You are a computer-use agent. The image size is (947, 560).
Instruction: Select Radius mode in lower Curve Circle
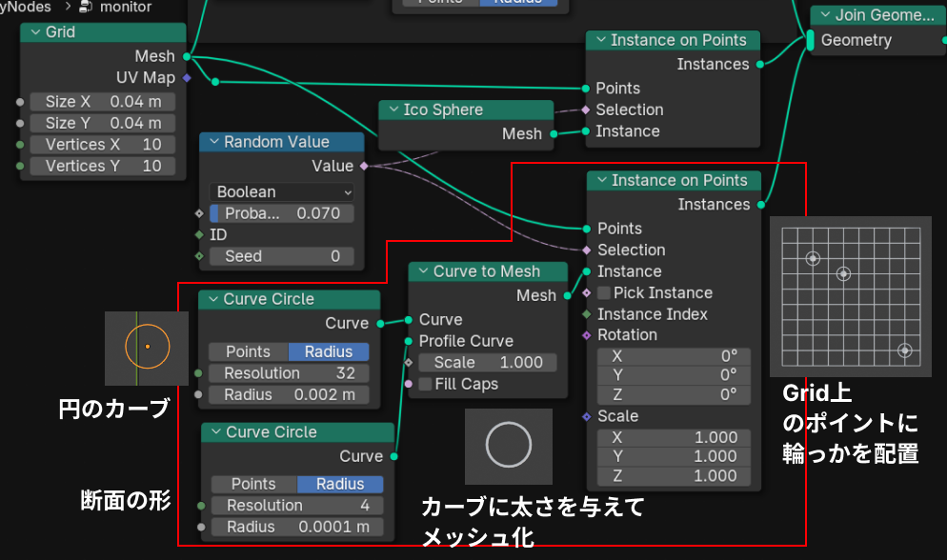tap(340, 484)
